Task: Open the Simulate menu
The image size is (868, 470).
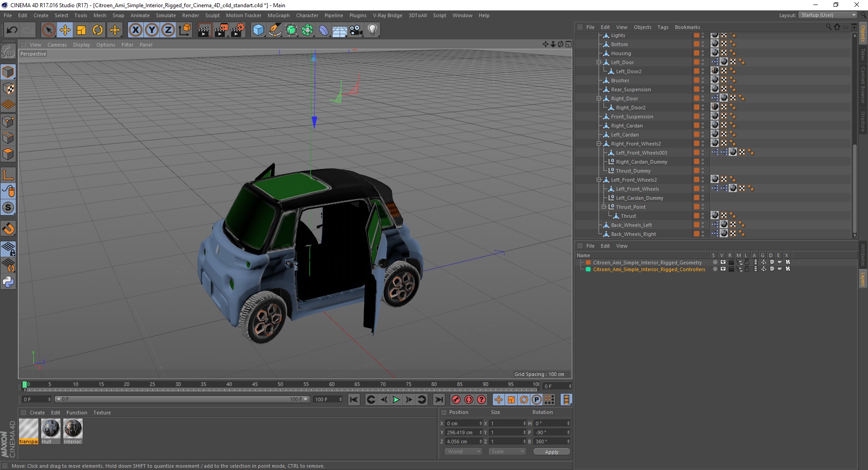Action: 166,15
